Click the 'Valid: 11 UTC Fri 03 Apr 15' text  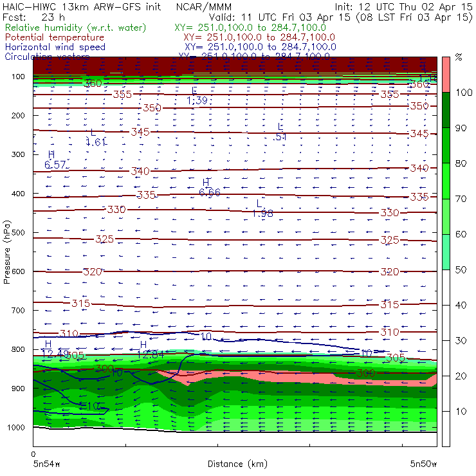(x=279, y=17)
